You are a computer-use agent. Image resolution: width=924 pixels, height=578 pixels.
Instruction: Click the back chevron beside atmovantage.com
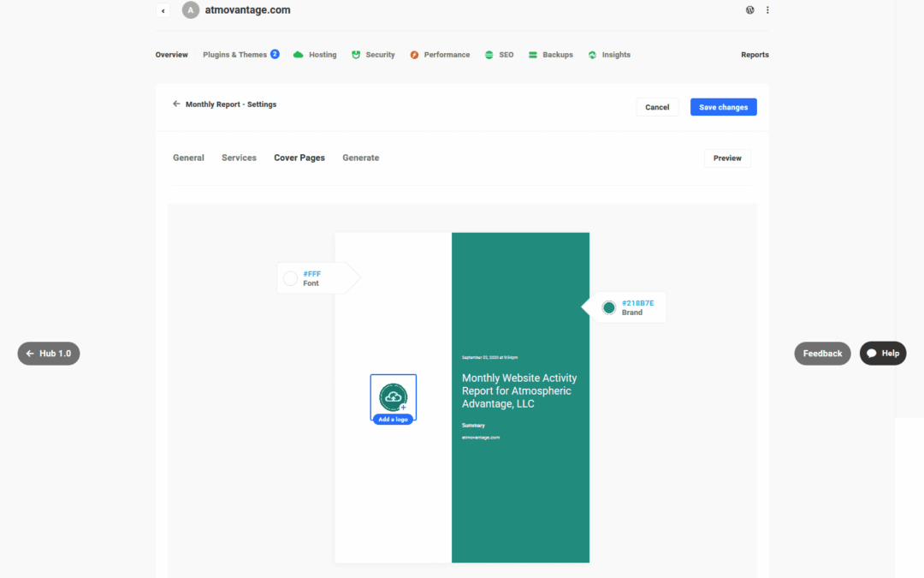tap(163, 10)
